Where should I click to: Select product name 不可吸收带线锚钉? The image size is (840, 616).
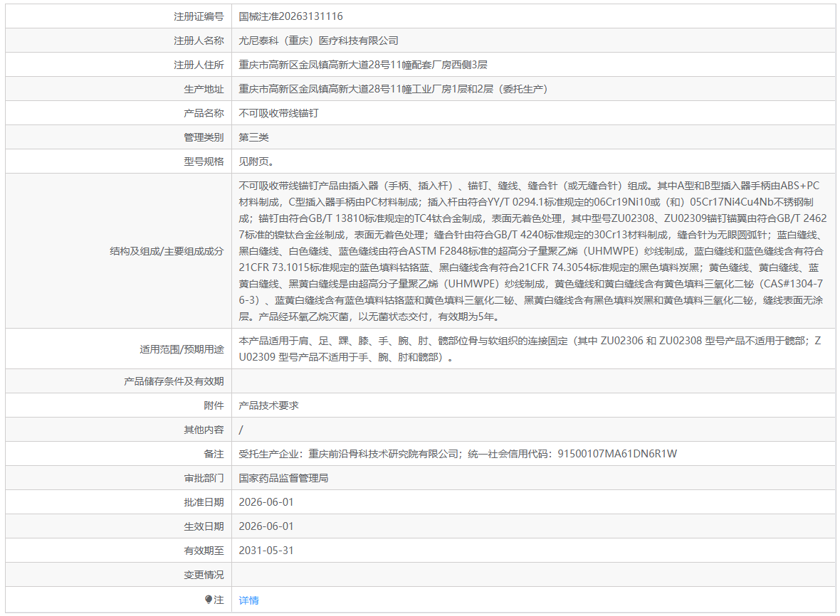pos(278,113)
